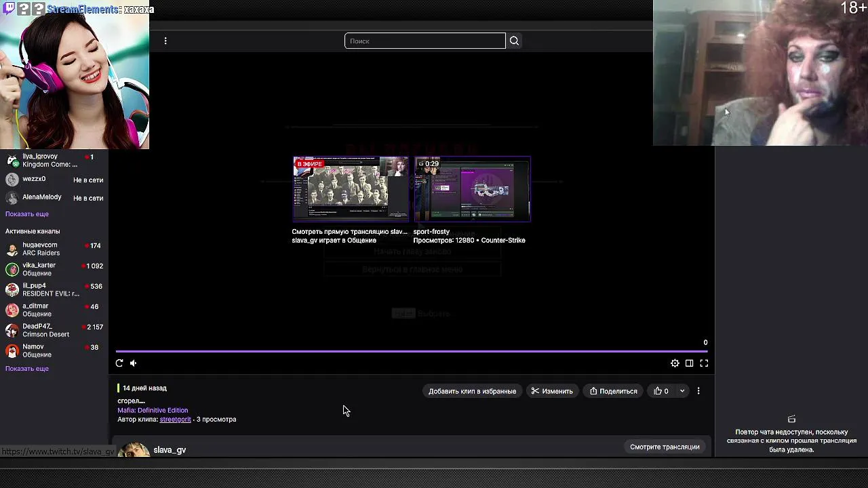Click Показать еще under active channels
The height and width of the screenshot is (488, 868).
tap(27, 369)
